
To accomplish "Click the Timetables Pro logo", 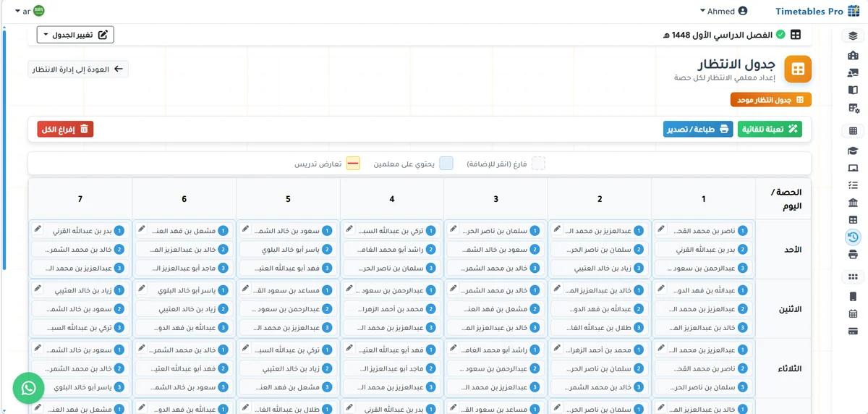I will (x=817, y=12).
